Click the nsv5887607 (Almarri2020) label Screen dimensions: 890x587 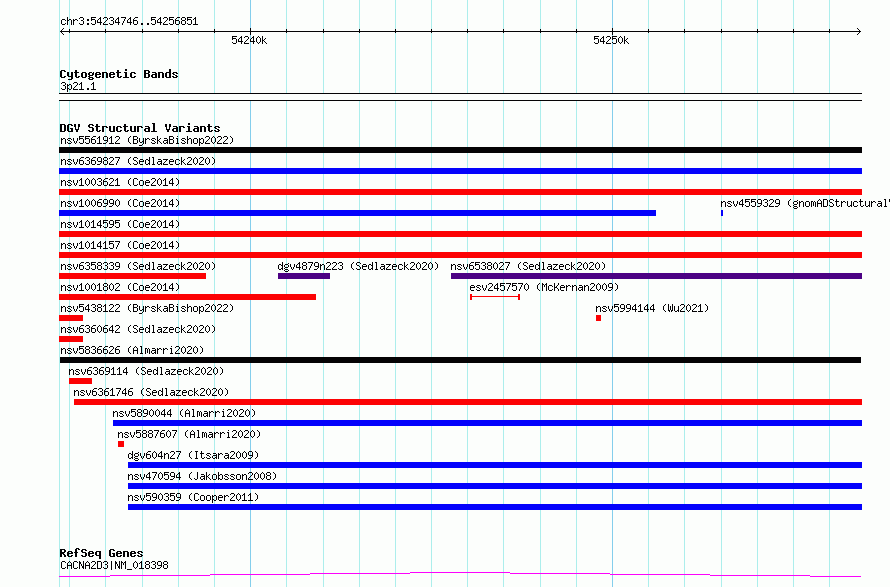pyautogui.click(x=189, y=434)
